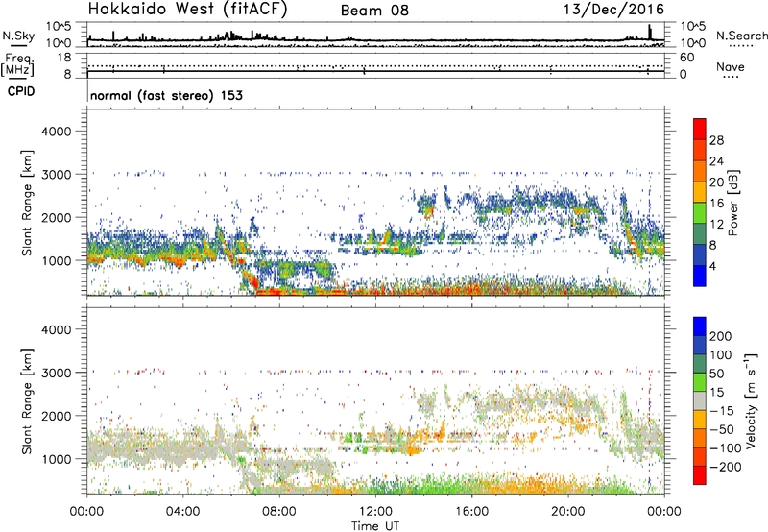Click the "16:00" time tick label

(471, 512)
